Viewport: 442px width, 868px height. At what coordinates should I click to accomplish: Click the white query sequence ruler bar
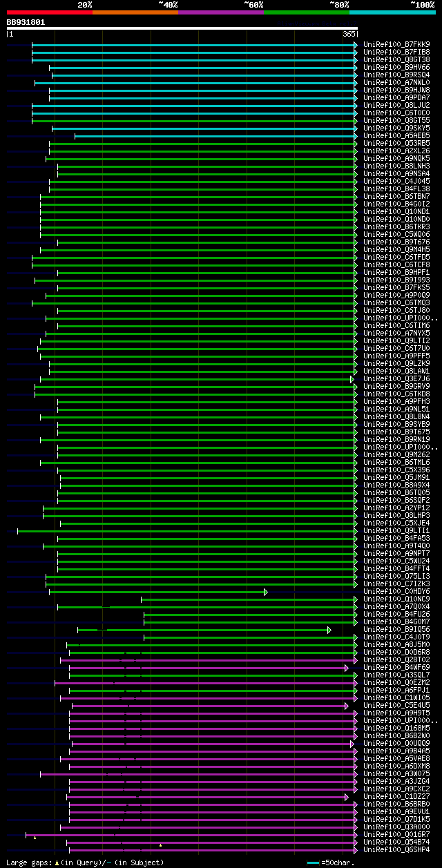182,28
